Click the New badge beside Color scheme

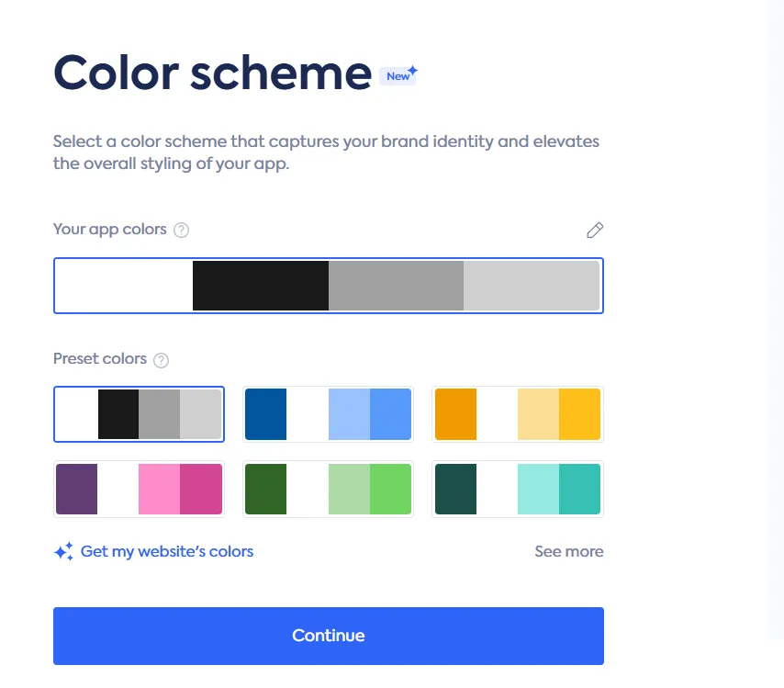399,75
